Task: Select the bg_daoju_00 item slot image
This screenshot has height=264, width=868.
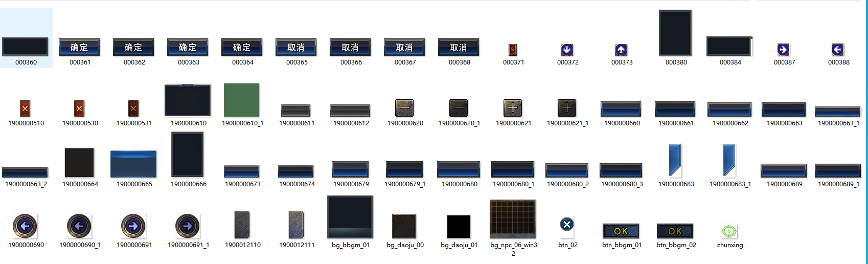Action: (404, 226)
